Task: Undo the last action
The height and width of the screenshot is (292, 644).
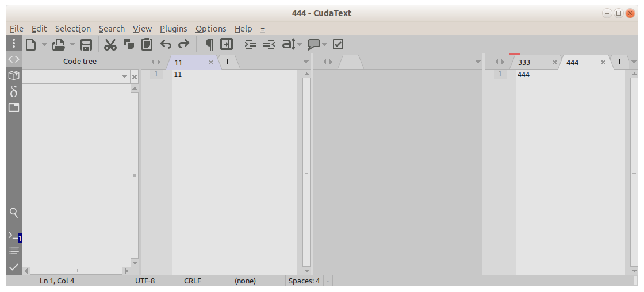Action: click(x=166, y=44)
